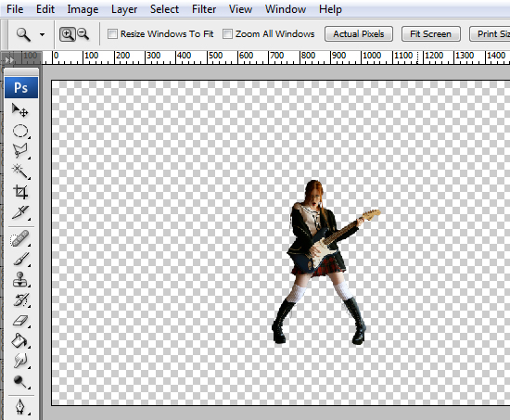
Task: Open the Image menu
Action: [83, 9]
